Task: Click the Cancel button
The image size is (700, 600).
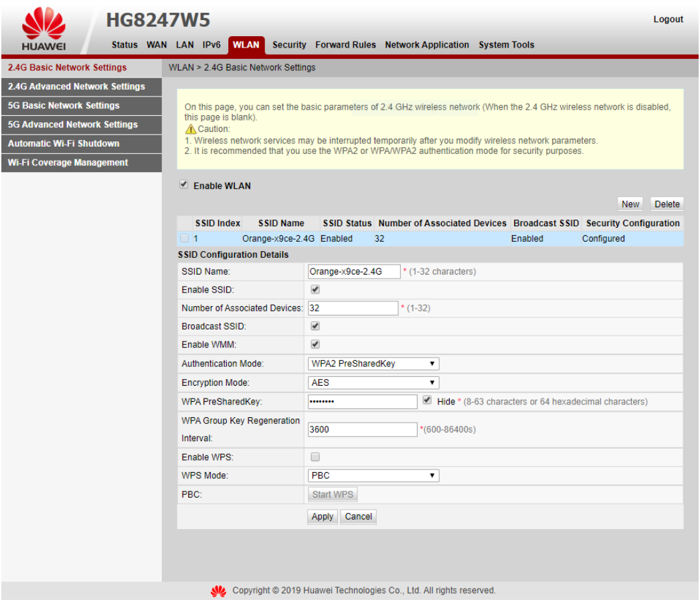Action: click(359, 516)
